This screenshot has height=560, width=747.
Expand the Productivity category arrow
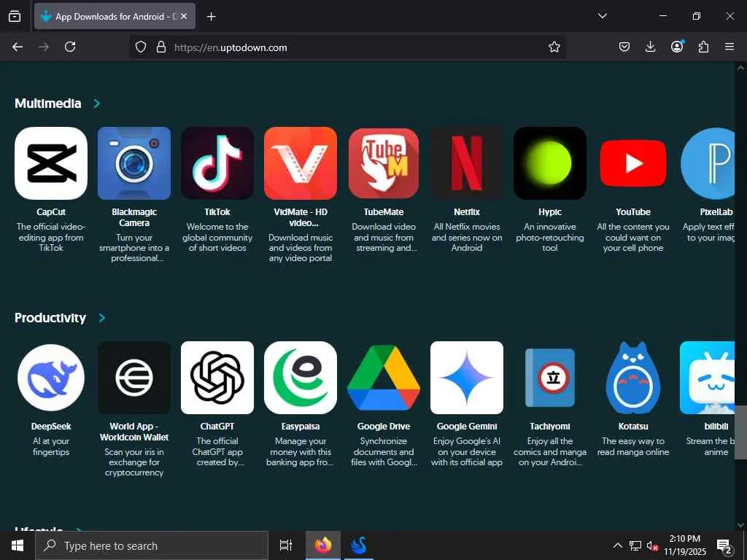(101, 318)
